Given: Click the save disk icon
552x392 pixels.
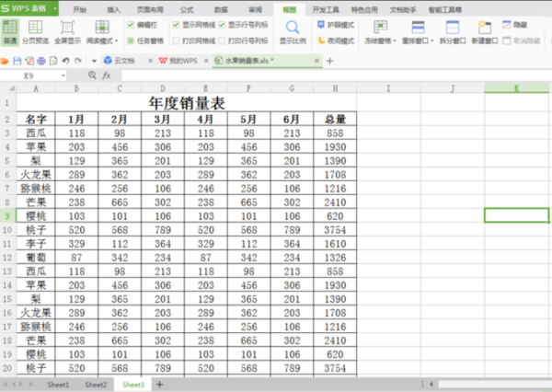Looking at the screenshot, I should pos(17,61).
